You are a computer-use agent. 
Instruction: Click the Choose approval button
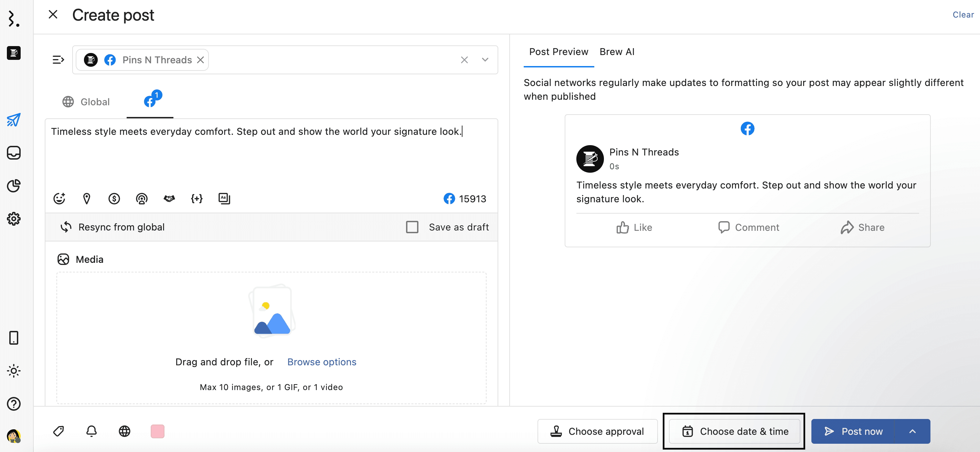[x=597, y=431]
